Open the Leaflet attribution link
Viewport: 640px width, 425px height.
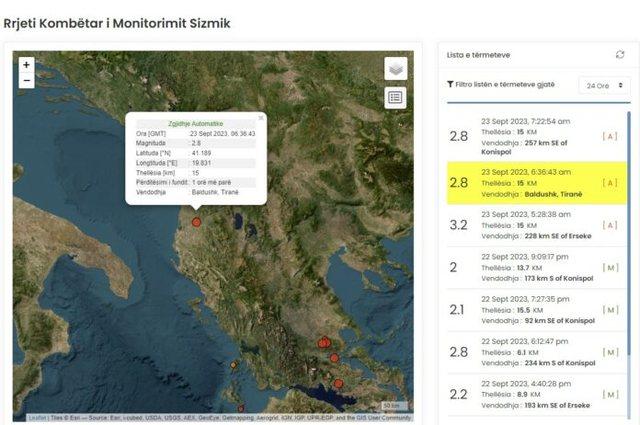(37, 418)
